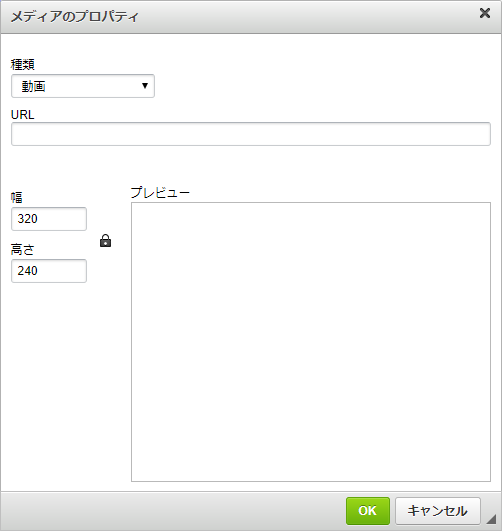Dismiss the dialog with キャンセル button
Screen dimensions: 502x531
point(438,511)
